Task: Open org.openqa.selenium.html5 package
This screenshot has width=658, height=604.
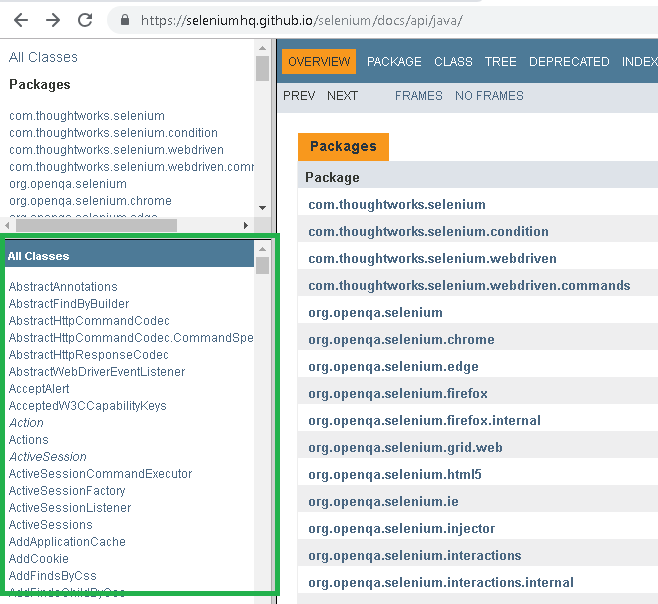Action: (x=395, y=474)
